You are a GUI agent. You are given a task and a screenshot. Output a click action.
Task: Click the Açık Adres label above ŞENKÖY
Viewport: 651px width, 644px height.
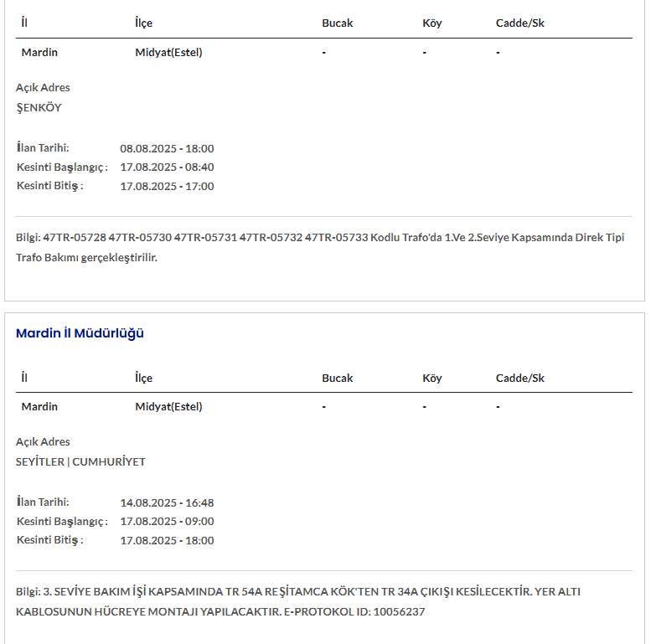coord(43,87)
